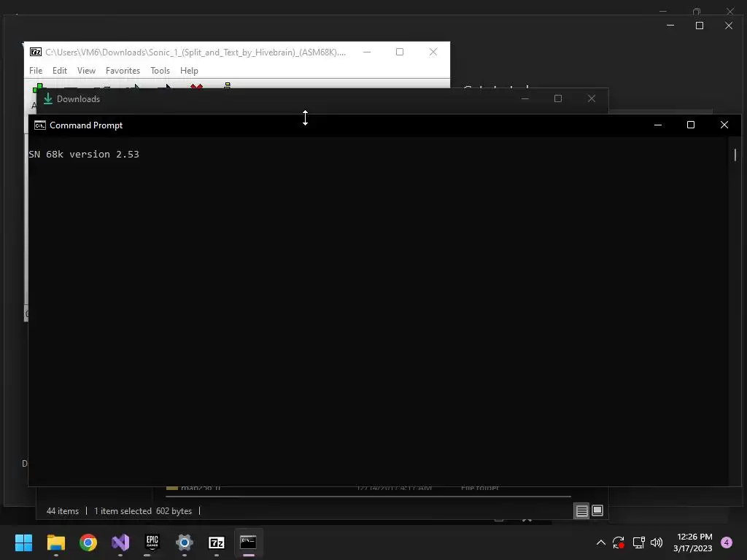The height and width of the screenshot is (560, 747).
Task: Open the View menu in 7-Zip
Action: click(86, 71)
